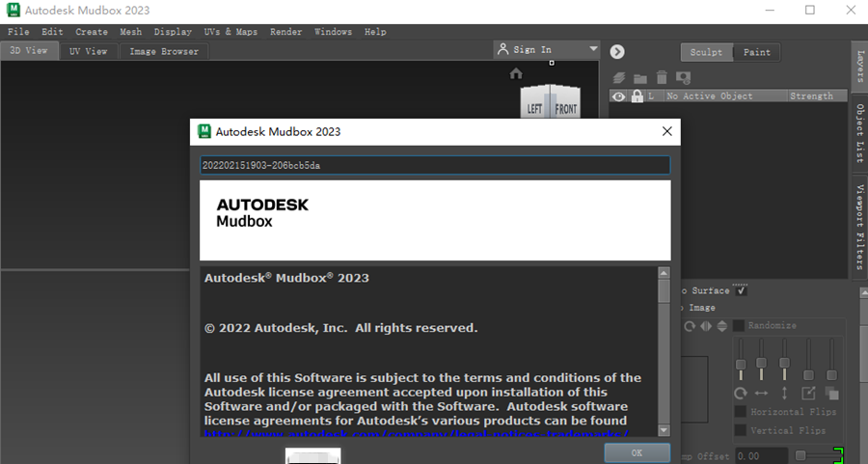Click the rotate stamp icon beside Randomize

690,326
